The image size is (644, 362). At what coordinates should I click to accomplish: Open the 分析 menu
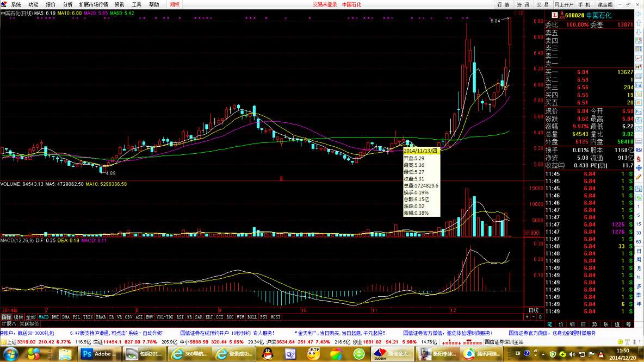coord(68,4)
